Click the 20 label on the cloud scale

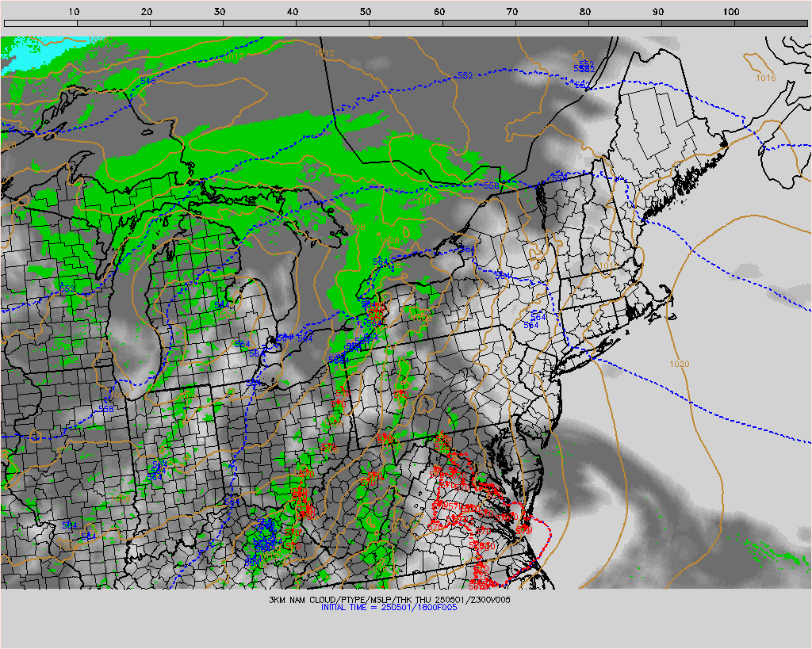(147, 12)
